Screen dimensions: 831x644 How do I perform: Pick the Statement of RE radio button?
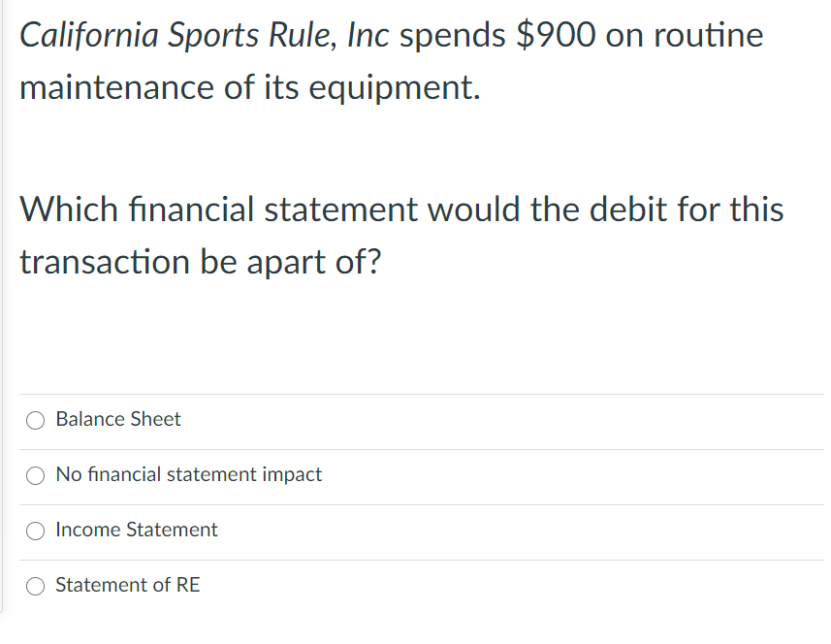pyautogui.click(x=36, y=586)
